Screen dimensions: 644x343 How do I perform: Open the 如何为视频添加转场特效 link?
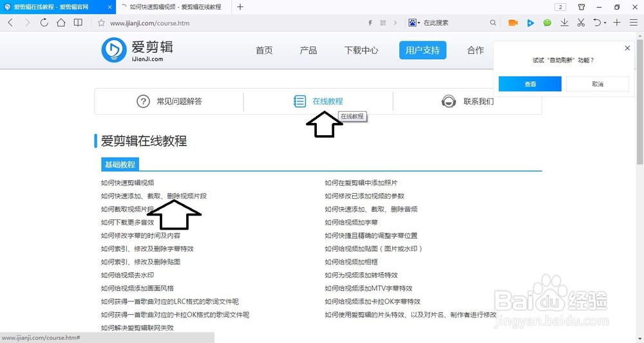[361, 275]
